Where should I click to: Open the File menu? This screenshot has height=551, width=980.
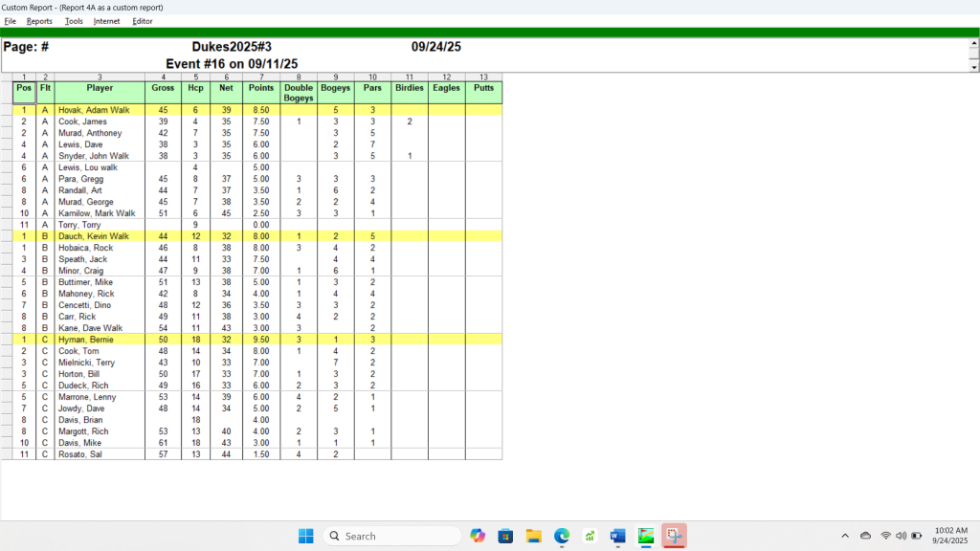11,21
